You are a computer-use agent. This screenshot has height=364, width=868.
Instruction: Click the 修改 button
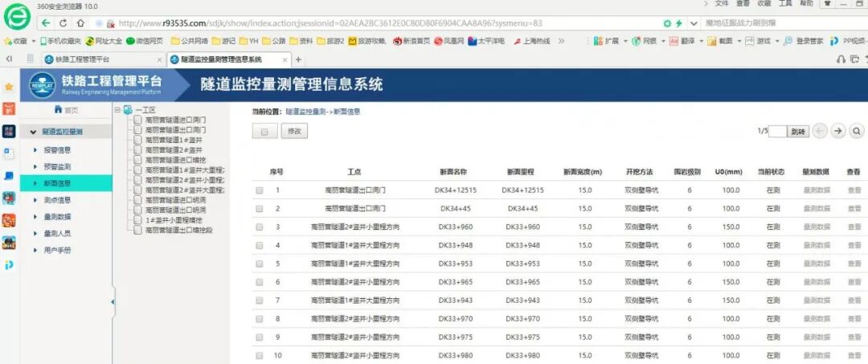click(x=294, y=131)
